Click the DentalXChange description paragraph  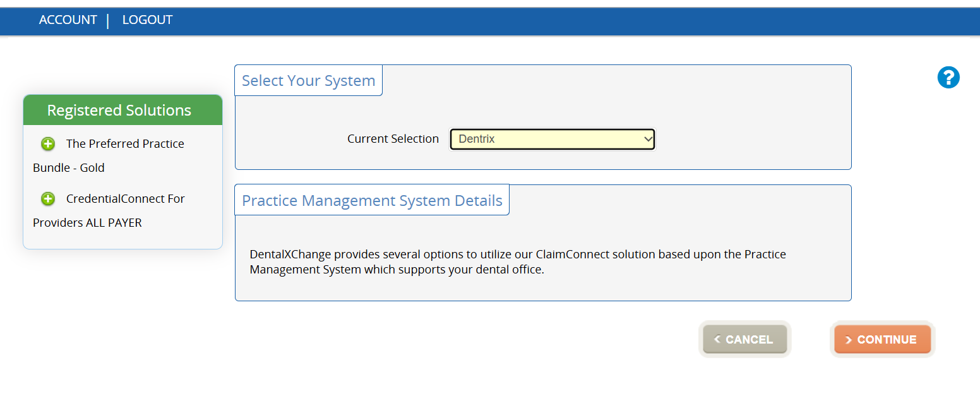point(518,262)
